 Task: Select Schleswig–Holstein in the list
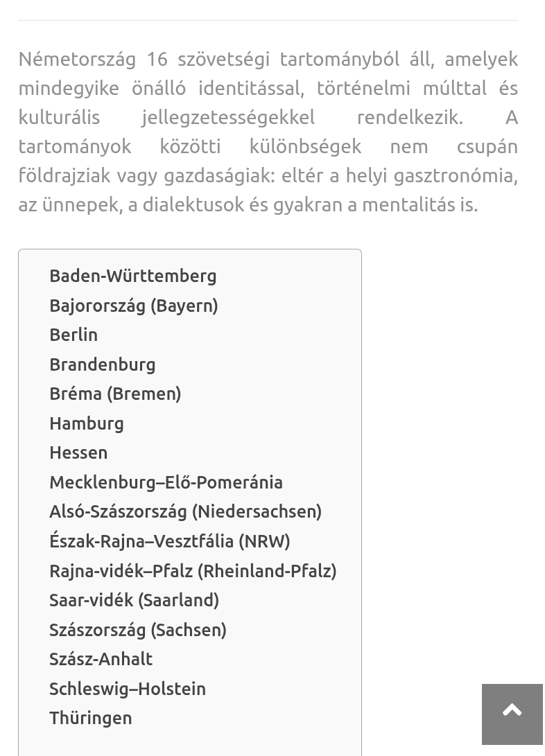(x=128, y=689)
